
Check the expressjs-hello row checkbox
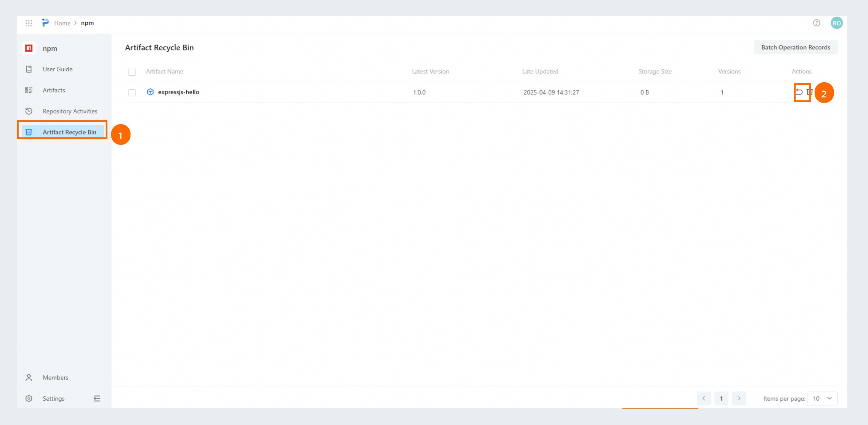[132, 93]
